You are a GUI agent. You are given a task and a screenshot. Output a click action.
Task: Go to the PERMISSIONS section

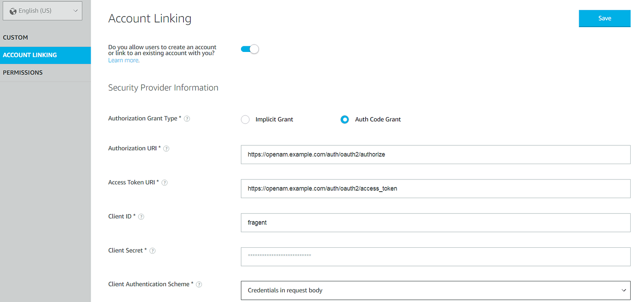pos(23,72)
